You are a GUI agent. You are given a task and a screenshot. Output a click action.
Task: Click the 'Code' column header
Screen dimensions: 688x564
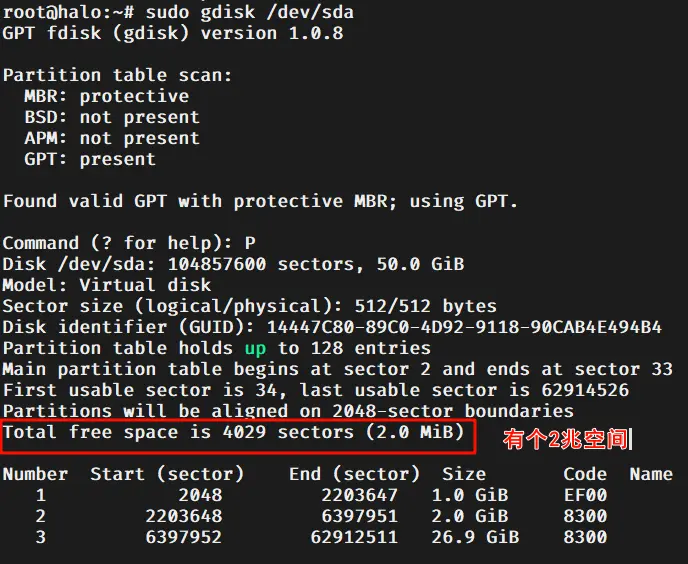click(585, 474)
